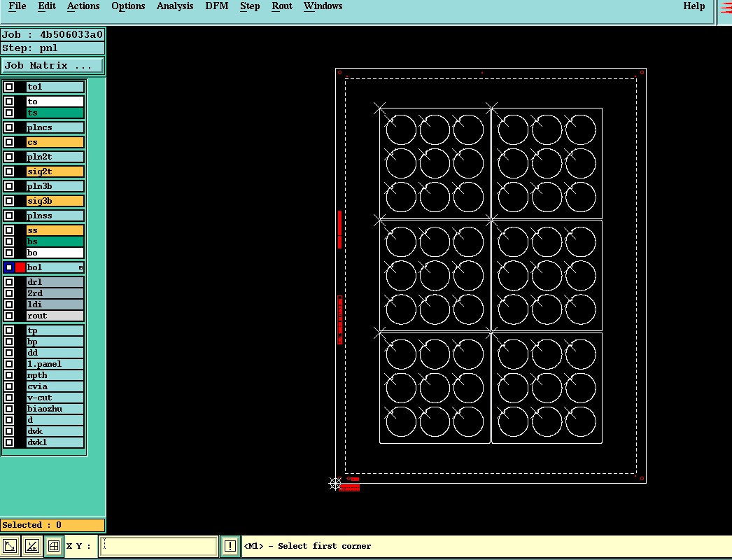Click the measure/snap icon in bottom bar
This screenshot has width=732, height=560.
tap(32, 546)
